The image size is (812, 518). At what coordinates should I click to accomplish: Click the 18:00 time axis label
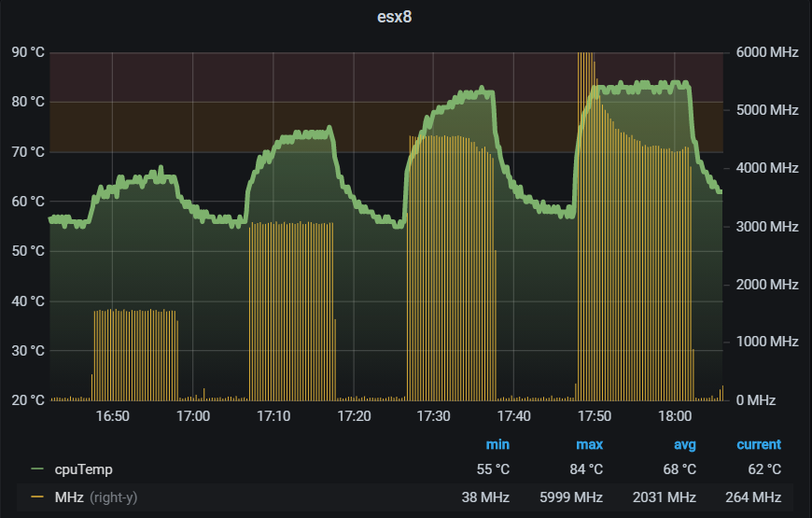[675, 416]
